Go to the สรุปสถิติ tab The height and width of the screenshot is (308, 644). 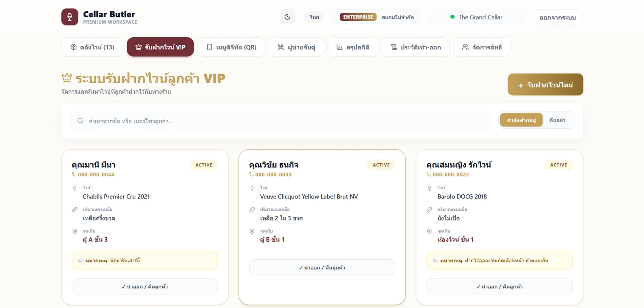point(353,47)
